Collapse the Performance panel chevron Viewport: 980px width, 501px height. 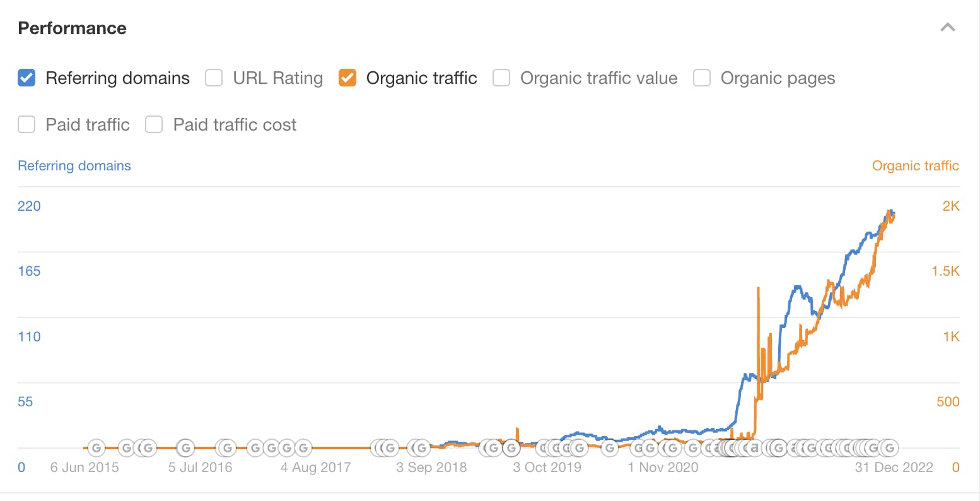tap(947, 28)
